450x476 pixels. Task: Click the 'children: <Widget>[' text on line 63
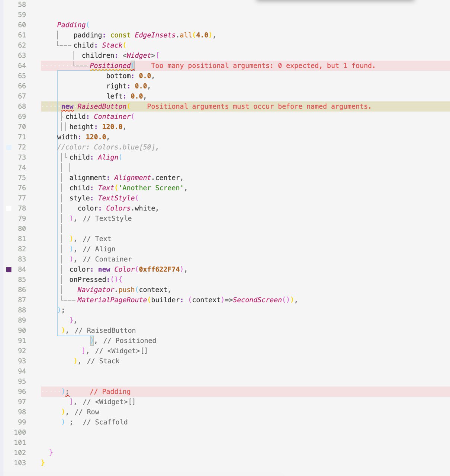tap(120, 55)
